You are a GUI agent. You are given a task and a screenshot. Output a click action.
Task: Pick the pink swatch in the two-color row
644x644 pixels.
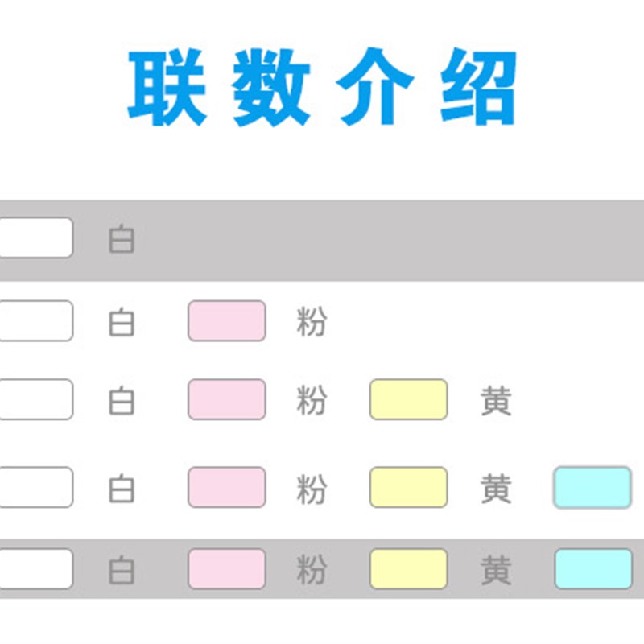[x=227, y=320]
